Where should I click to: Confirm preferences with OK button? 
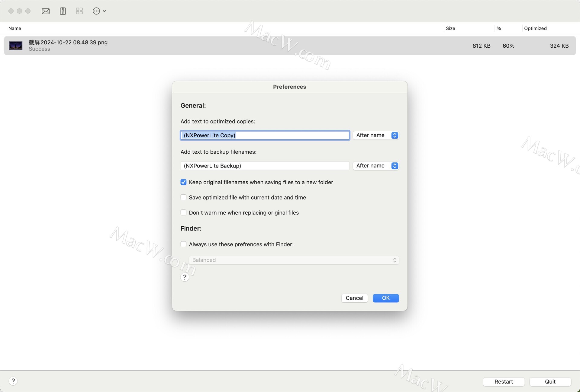tap(386, 298)
